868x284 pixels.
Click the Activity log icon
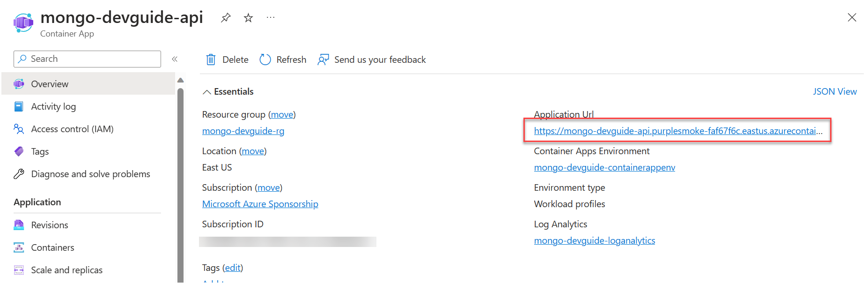pyautogui.click(x=19, y=106)
